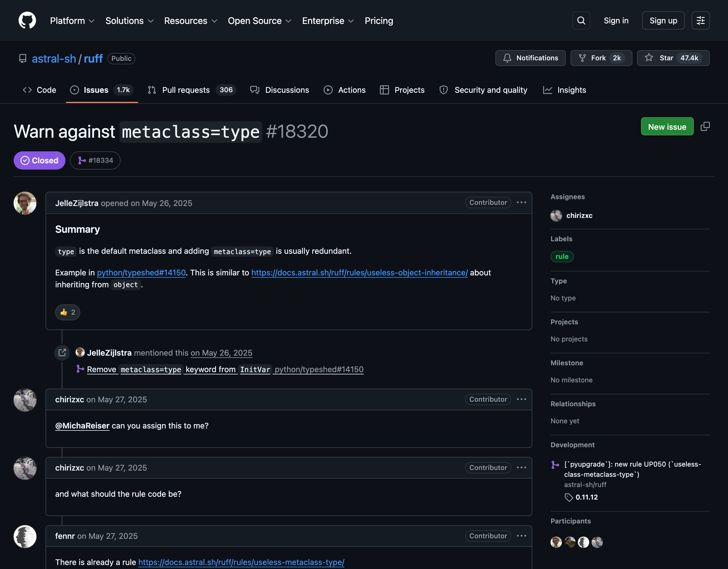Open the UP050 pull request in Development
The image size is (728, 569).
pyautogui.click(x=632, y=469)
